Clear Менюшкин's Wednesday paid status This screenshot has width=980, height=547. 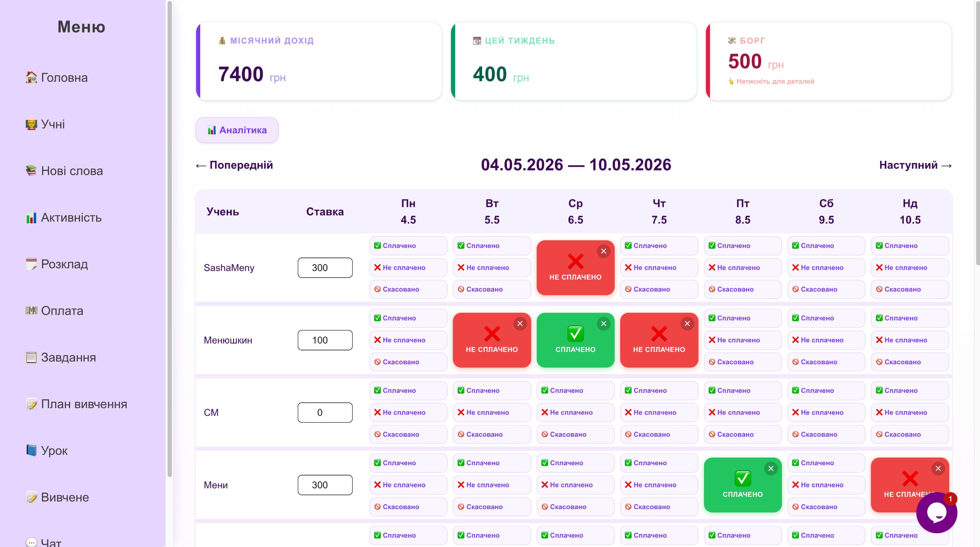604,324
